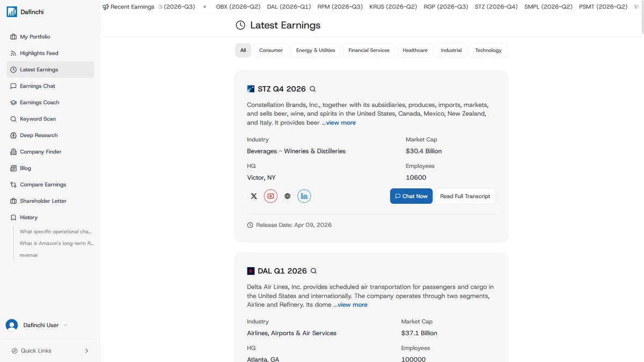Screen dimensions: 644x362
Task: Open Highlights Feed RSS icon
Action: (13, 53)
